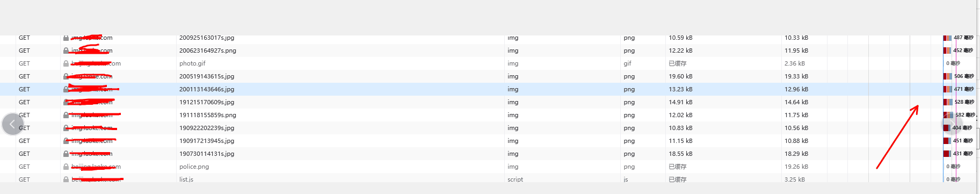Click the lock icon in list.js row
This screenshot has height=194, width=980.
coord(66,179)
